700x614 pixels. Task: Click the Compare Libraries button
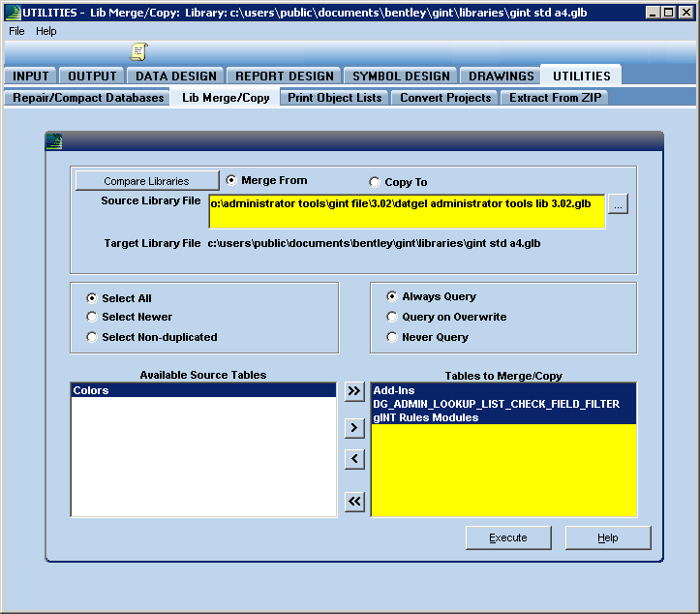(146, 181)
